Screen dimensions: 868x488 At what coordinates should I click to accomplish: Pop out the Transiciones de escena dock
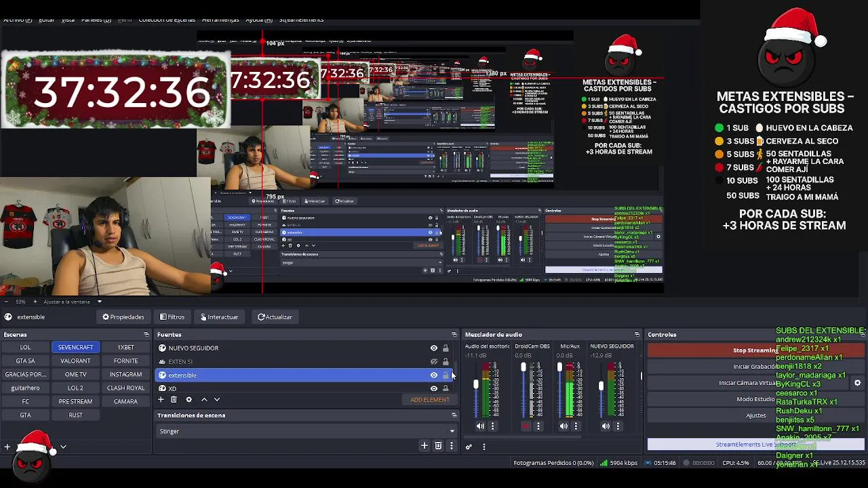pyautogui.click(x=454, y=415)
